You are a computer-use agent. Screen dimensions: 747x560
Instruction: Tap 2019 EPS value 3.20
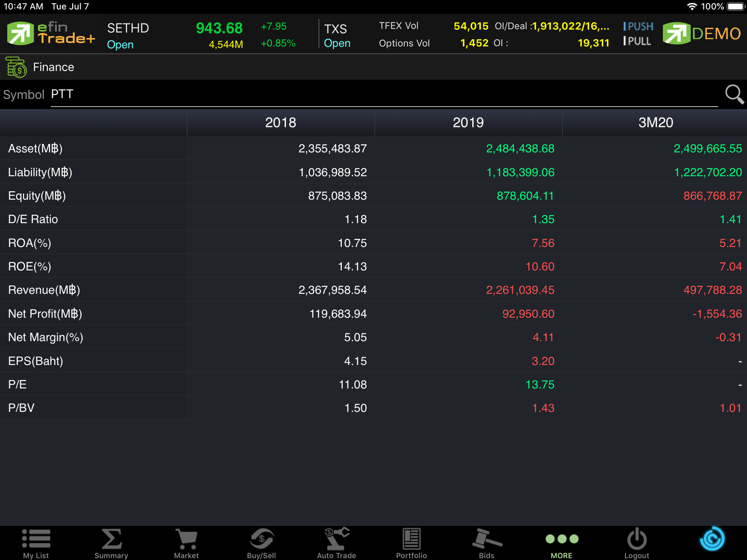[x=543, y=361]
